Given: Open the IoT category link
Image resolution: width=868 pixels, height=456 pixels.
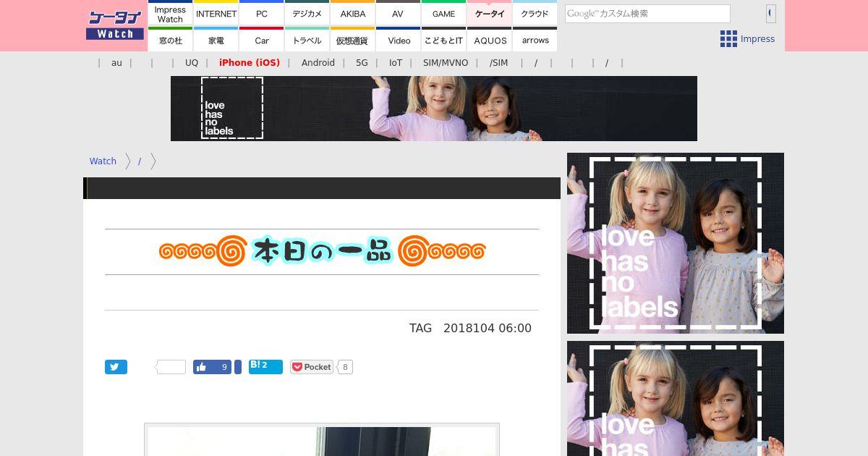Looking at the screenshot, I should click(396, 63).
